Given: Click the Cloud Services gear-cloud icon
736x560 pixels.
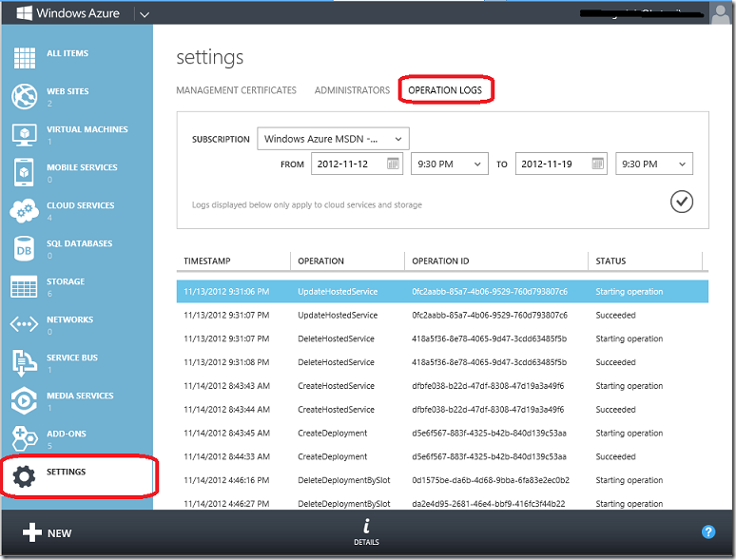Looking at the screenshot, I should click(x=24, y=210).
